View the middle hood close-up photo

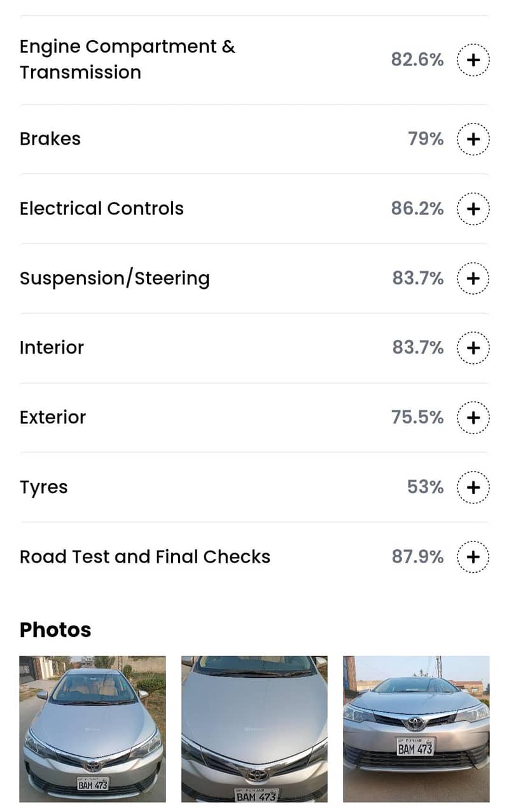254,729
